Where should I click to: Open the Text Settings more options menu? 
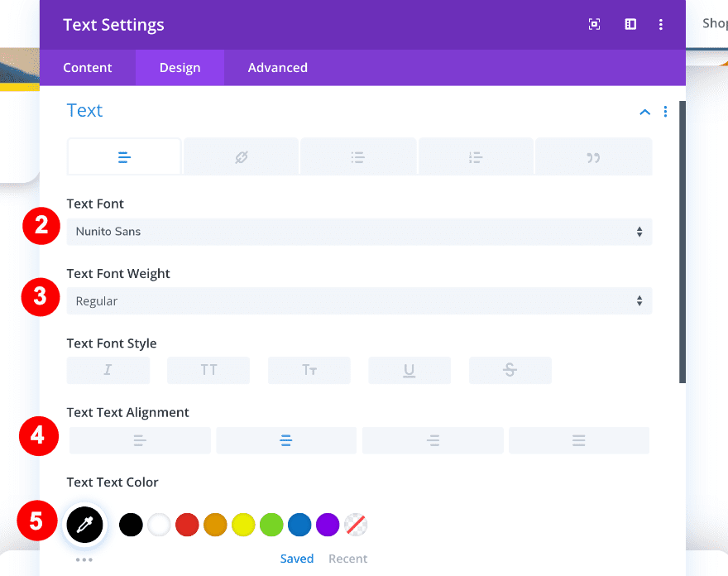click(x=661, y=25)
